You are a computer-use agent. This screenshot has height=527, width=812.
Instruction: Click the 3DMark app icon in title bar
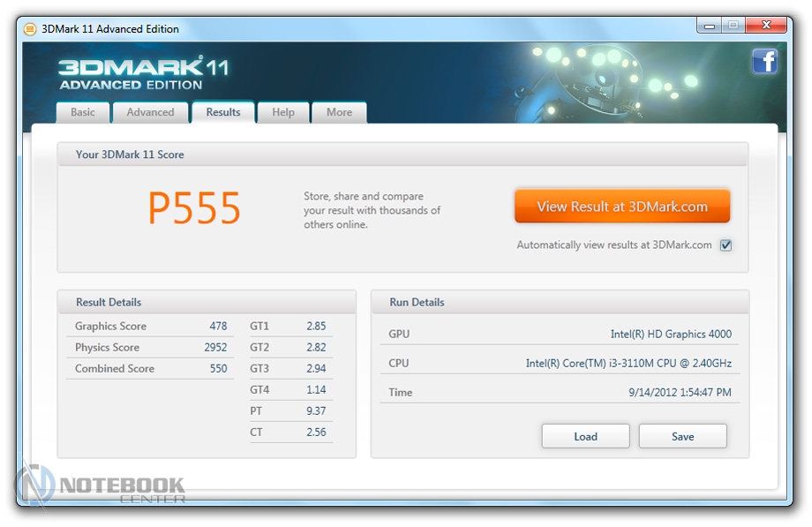point(30,29)
